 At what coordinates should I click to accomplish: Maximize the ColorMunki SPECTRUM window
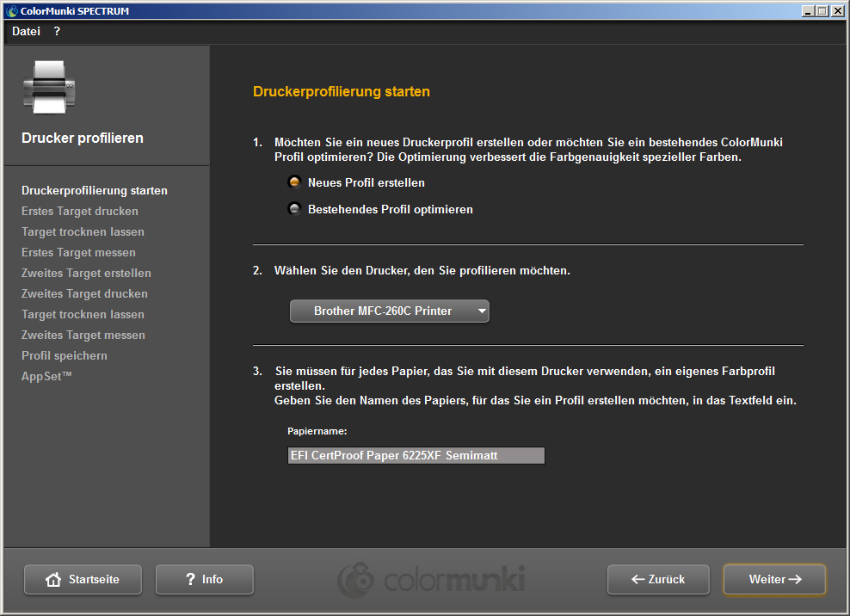tap(822, 11)
